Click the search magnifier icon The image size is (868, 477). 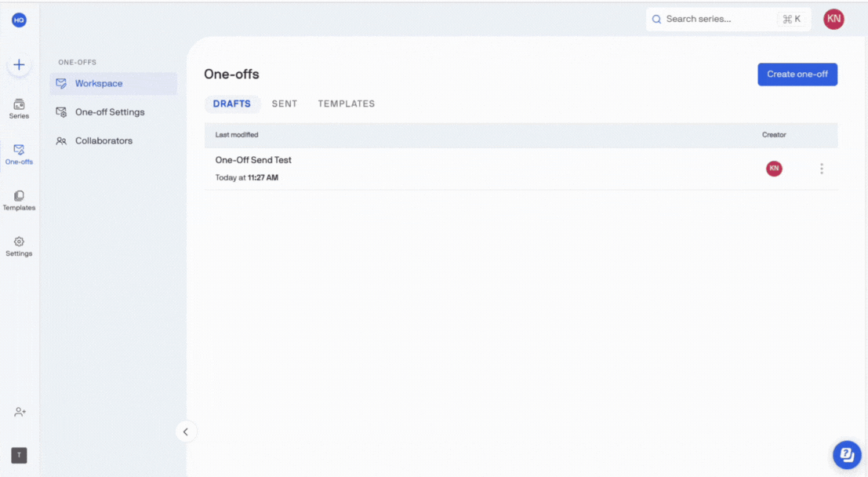coord(656,20)
